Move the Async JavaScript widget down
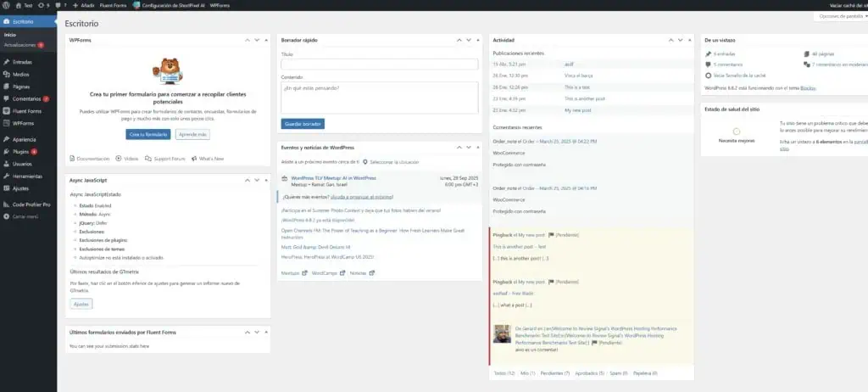 coord(257,180)
